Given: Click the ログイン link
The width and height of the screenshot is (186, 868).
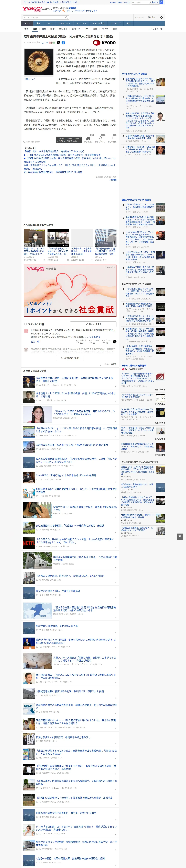Looking at the screenshot, I should click(57, 11).
